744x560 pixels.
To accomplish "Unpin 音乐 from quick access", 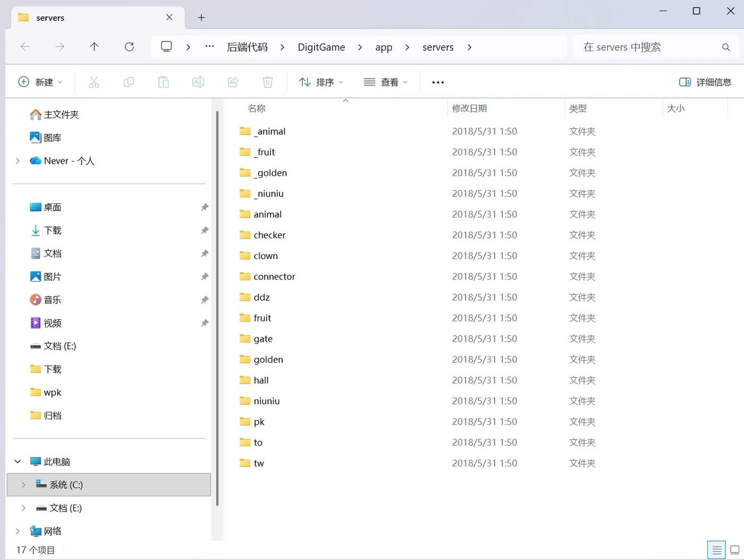I will pos(205,300).
